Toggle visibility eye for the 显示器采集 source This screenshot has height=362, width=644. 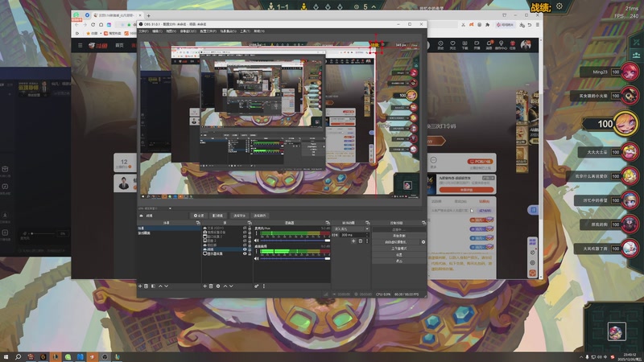point(245,253)
